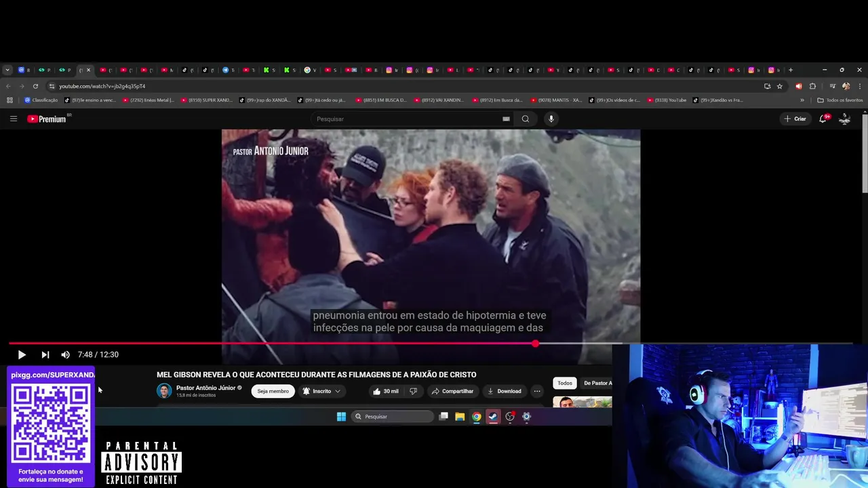Go forward in browser history
The image size is (868, 488).
pyautogui.click(x=22, y=86)
